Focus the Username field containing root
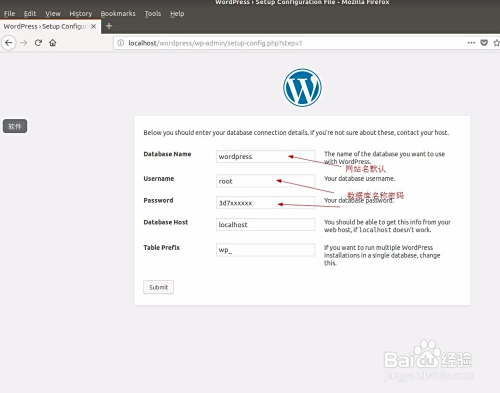The height and width of the screenshot is (393, 500). coord(265,181)
